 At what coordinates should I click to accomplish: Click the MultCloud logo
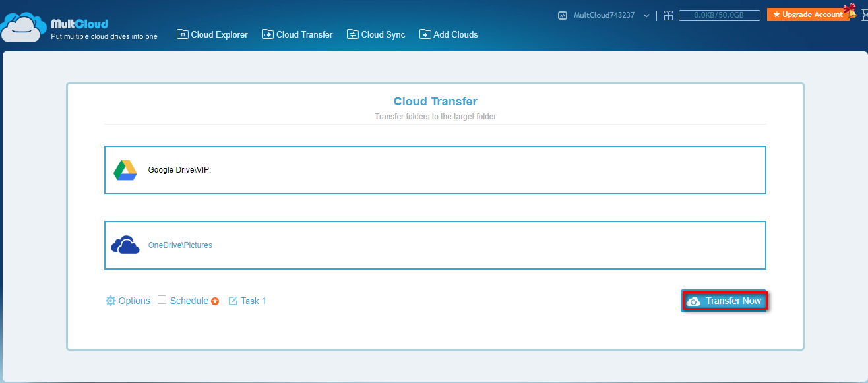(79, 26)
